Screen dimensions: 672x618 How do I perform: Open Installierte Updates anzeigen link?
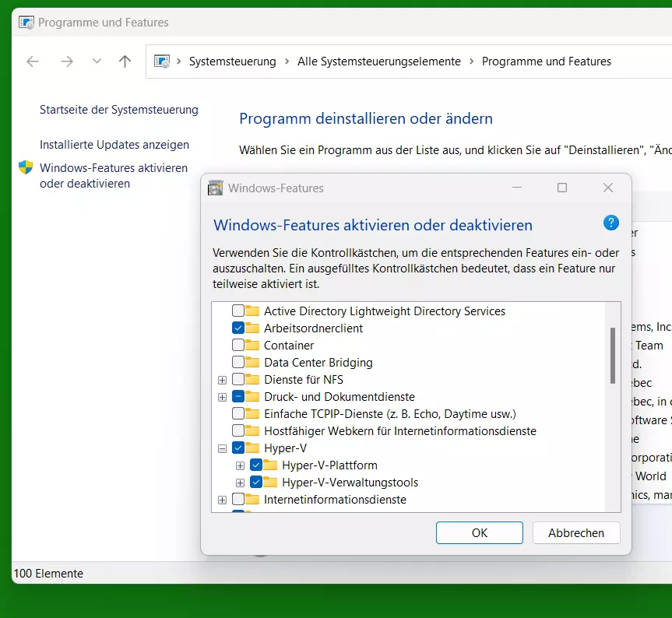pyautogui.click(x=114, y=145)
